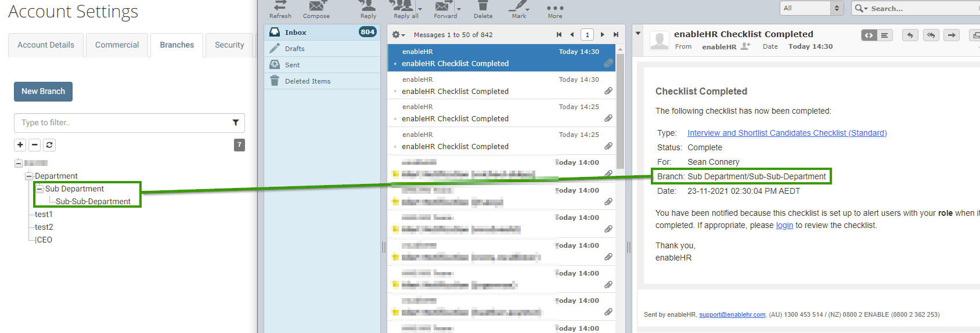
Task: Click the page number field
Action: (x=588, y=35)
